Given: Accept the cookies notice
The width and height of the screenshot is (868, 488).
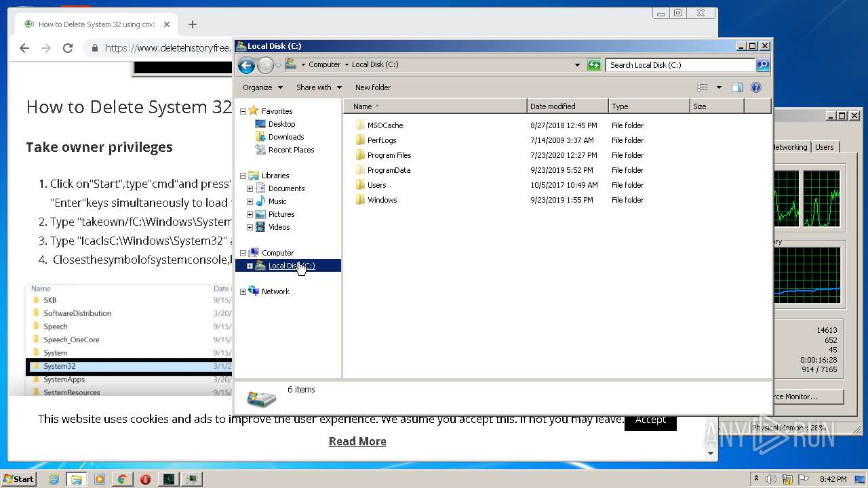Looking at the screenshot, I should pos(650,420).
